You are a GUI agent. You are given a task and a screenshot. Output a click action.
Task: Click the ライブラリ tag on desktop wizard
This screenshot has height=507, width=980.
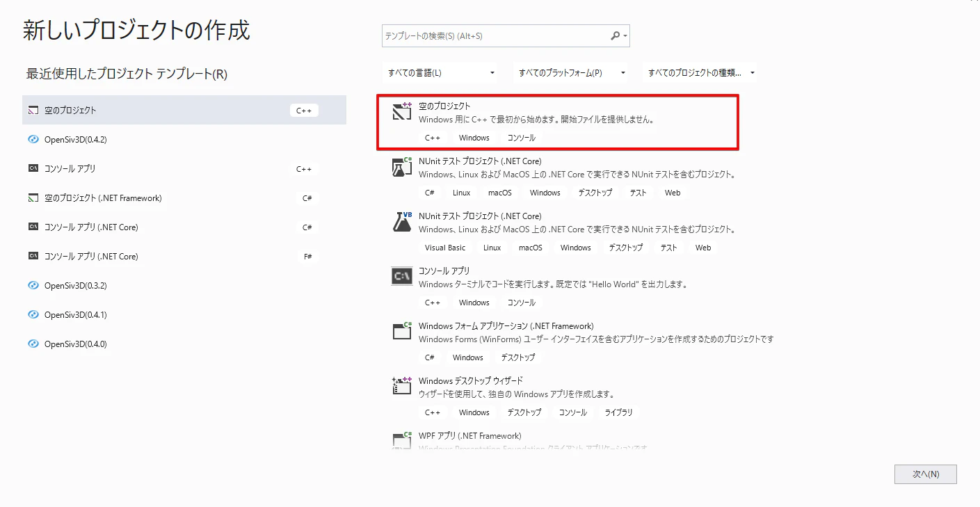coord(618,412)
